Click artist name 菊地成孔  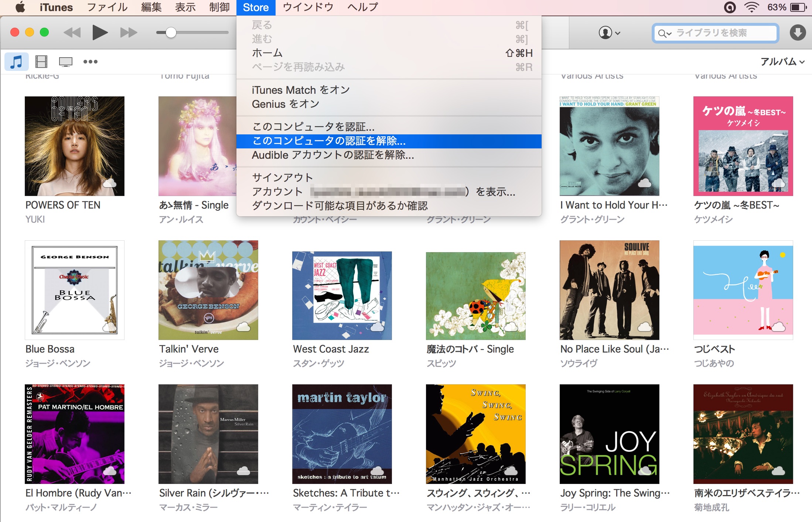coord(712,507)
